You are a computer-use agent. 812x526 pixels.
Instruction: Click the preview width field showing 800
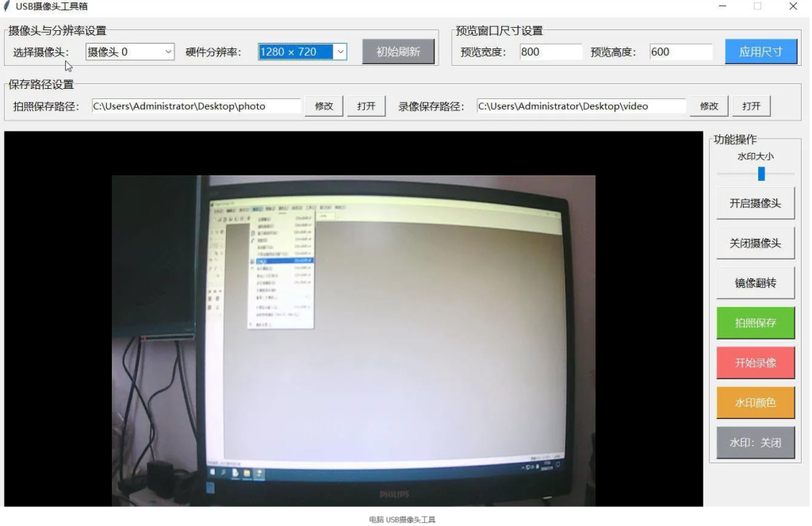pos(551,52)
